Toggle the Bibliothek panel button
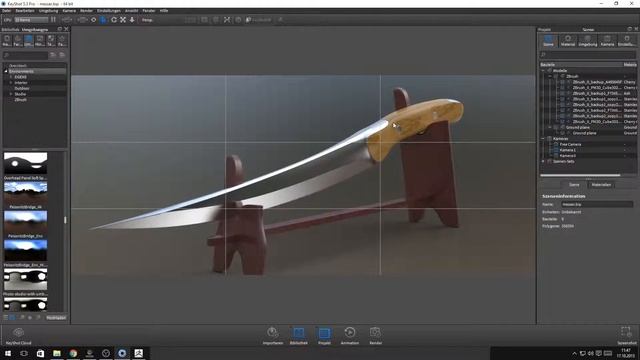 point(298,336)
